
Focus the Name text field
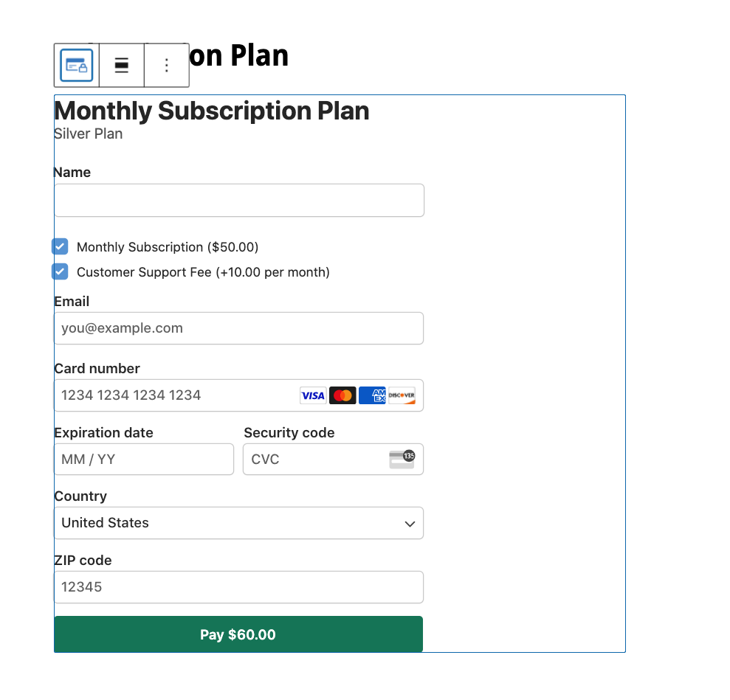[238, 201]
